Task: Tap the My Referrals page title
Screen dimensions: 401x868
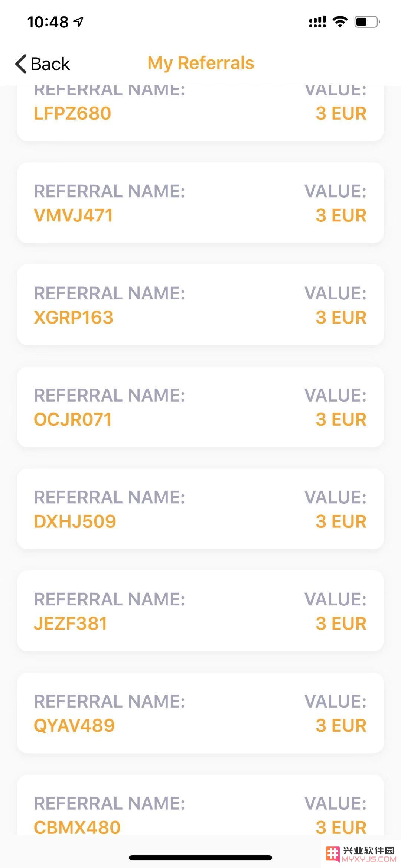Action: pos(201,63)
